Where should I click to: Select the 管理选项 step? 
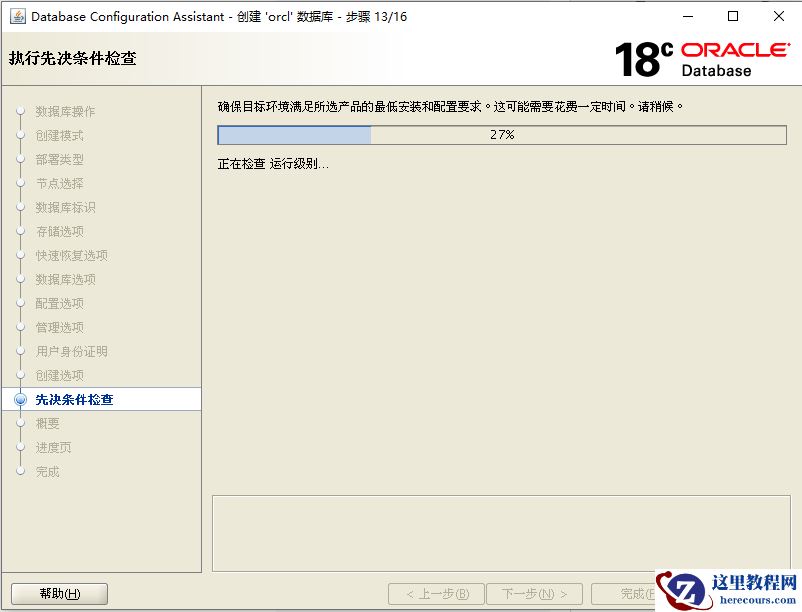point(59,328)
